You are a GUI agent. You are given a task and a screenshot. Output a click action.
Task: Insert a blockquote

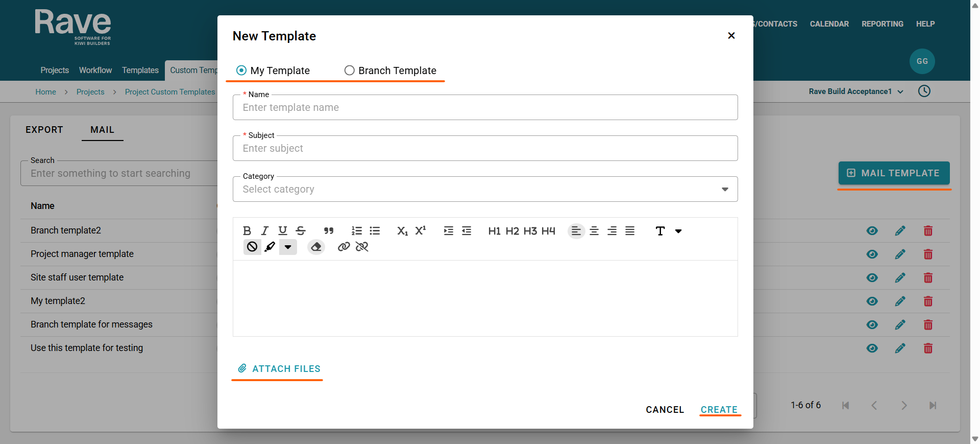pos(329,231)
